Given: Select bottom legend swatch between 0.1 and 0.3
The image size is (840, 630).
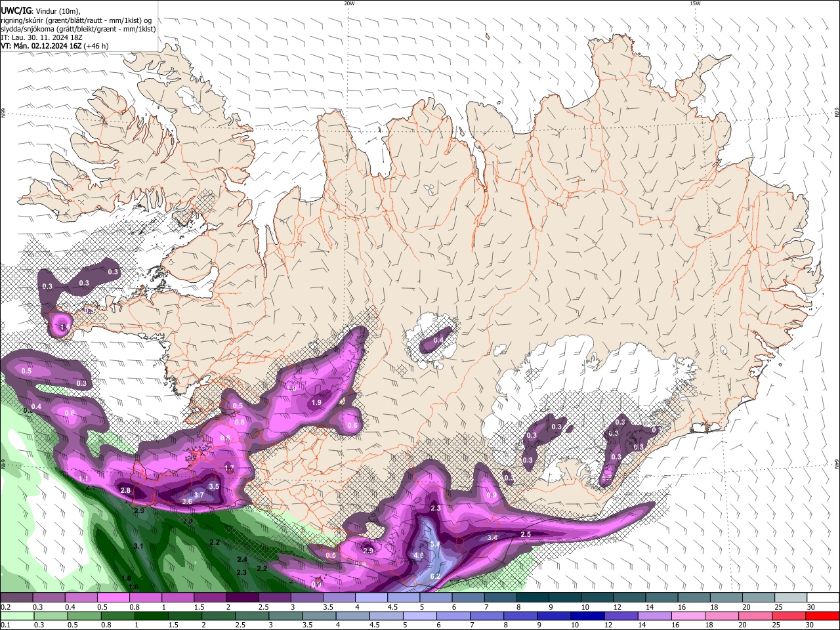Looking at the screenshot, I should coord(16,616).
